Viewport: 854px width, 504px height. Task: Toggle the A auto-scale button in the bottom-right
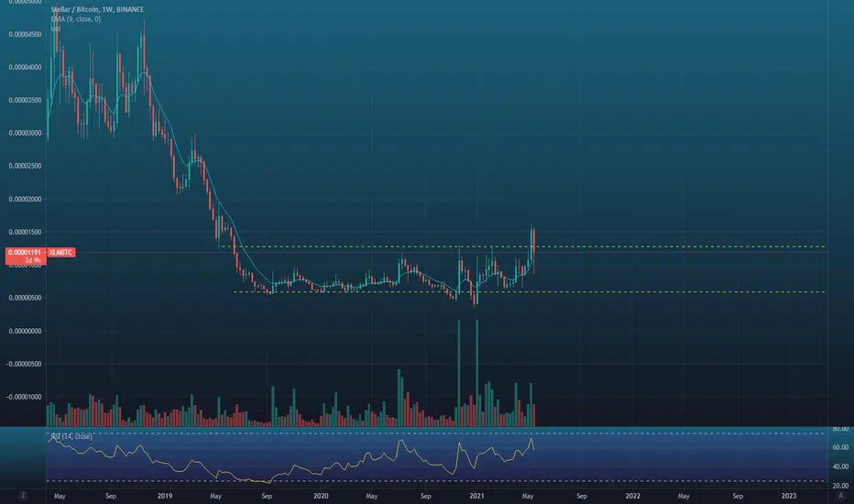coord(840,496)
